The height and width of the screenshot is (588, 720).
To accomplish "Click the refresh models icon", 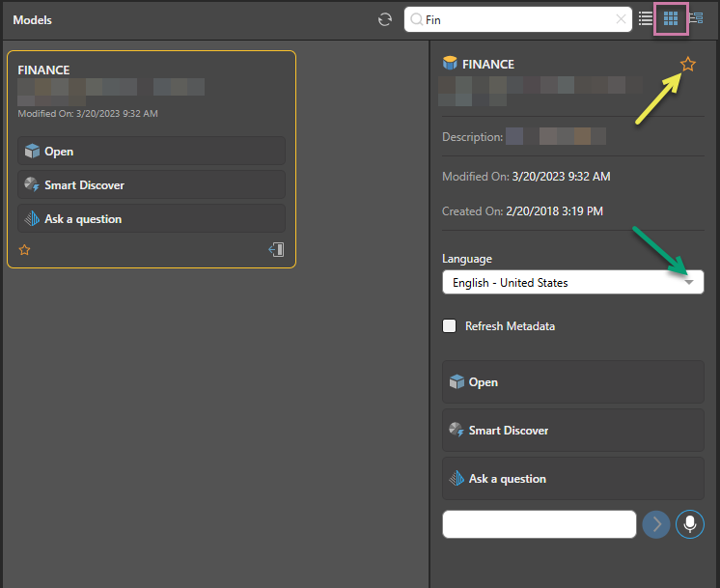I will 385,19.
